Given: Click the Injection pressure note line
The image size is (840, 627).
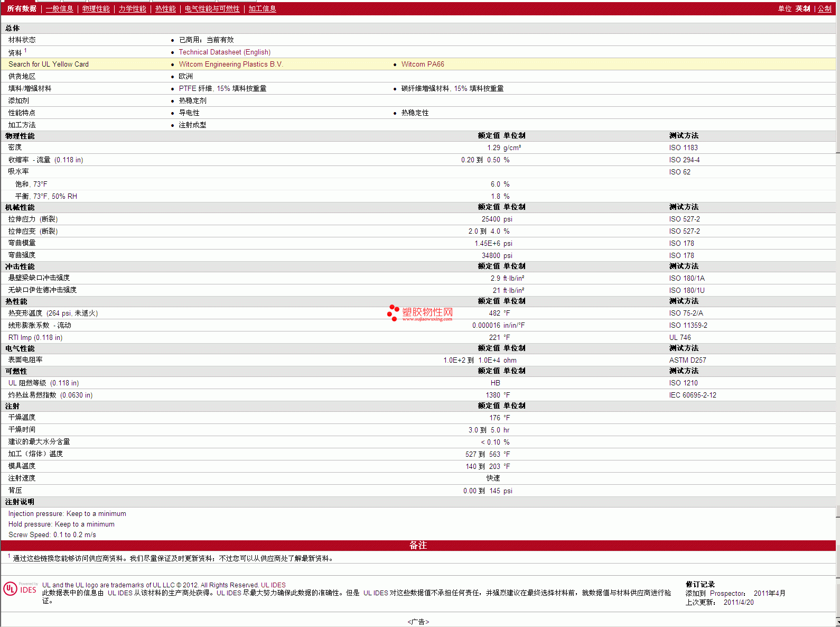Looking at the screenshot, I should coord(67,513).
